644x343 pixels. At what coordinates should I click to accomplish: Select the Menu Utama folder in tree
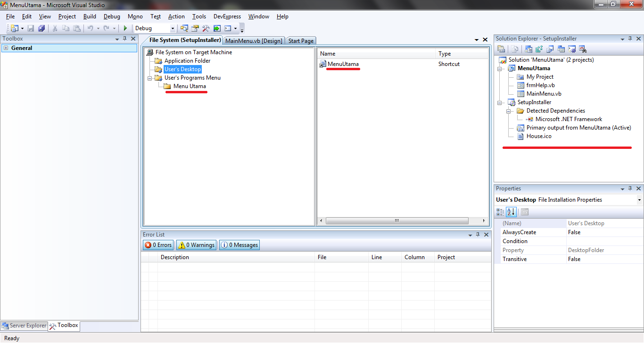(190, 86)
